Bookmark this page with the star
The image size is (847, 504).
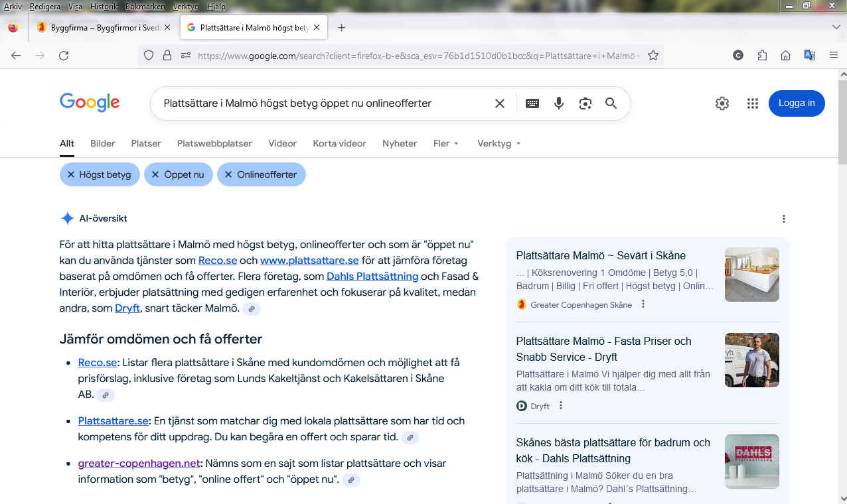click(653, 56)
